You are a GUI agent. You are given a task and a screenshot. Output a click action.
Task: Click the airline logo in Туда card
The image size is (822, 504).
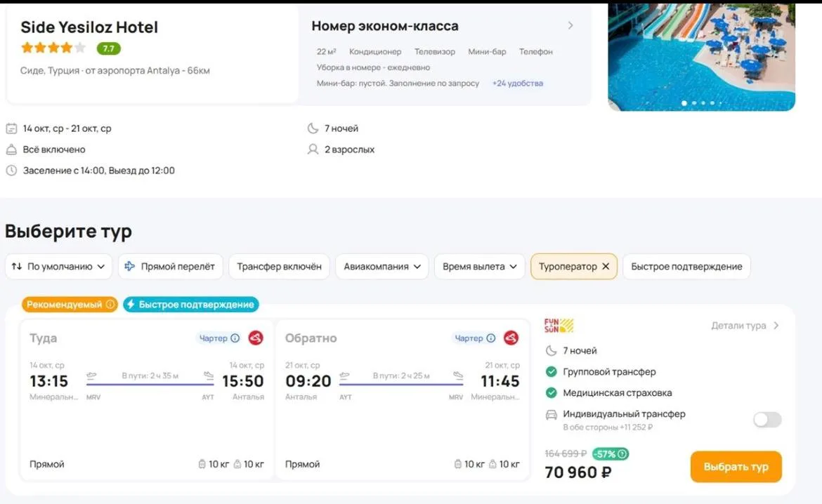255,338
